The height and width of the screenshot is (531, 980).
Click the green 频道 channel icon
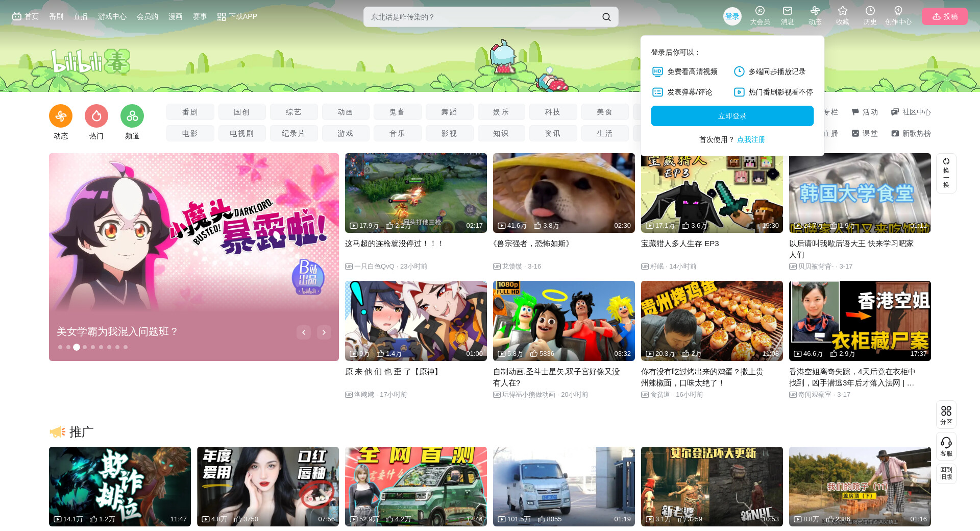(132, 116)
